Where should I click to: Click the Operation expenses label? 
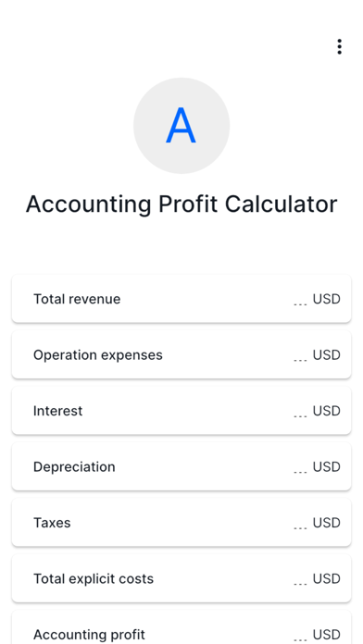click(98, 355)
